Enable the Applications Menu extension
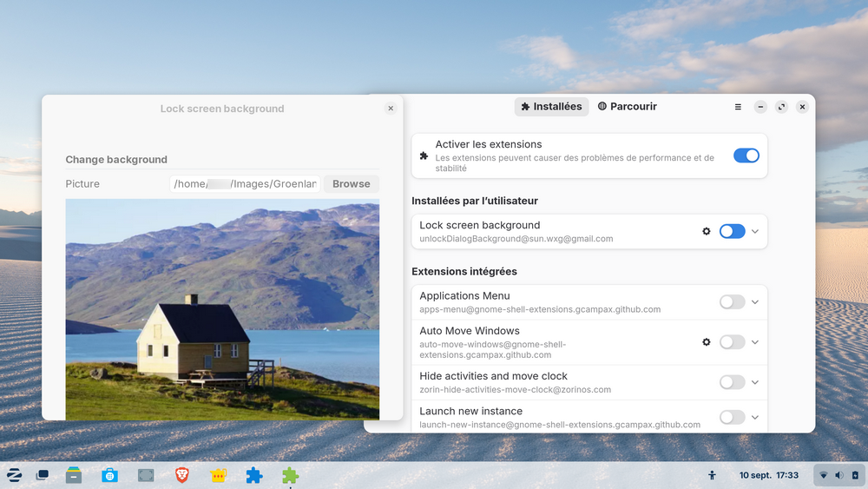868x489 pixels. coord(732,301)
